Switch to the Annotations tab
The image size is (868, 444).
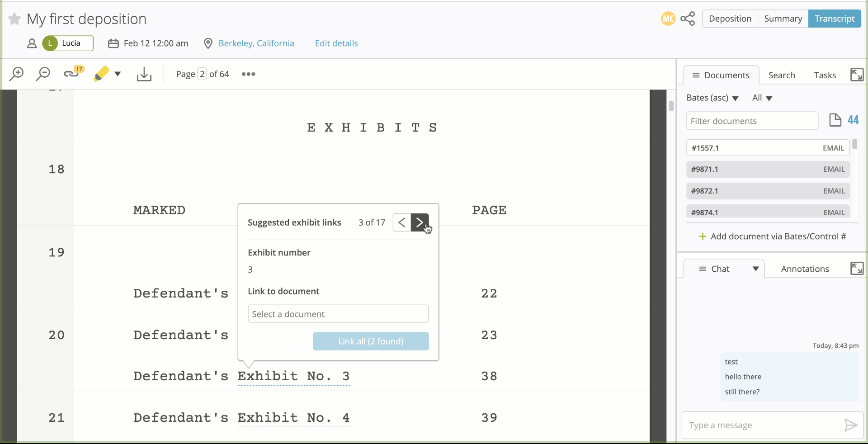(x=805, y=269)
